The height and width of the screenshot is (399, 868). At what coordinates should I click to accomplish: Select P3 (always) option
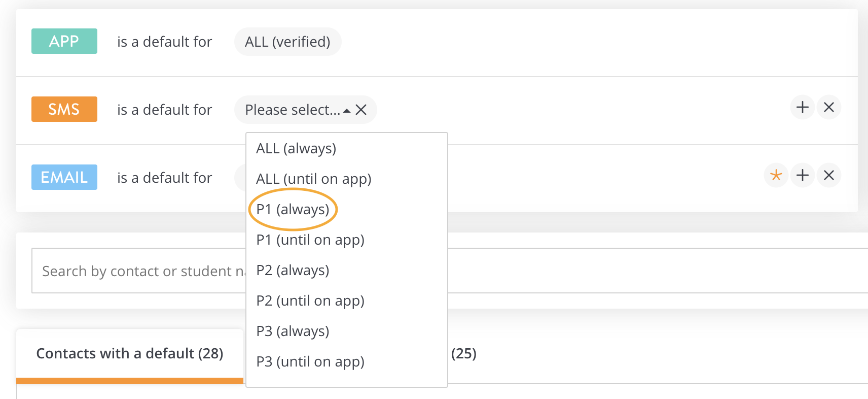(x=293, y=331)
